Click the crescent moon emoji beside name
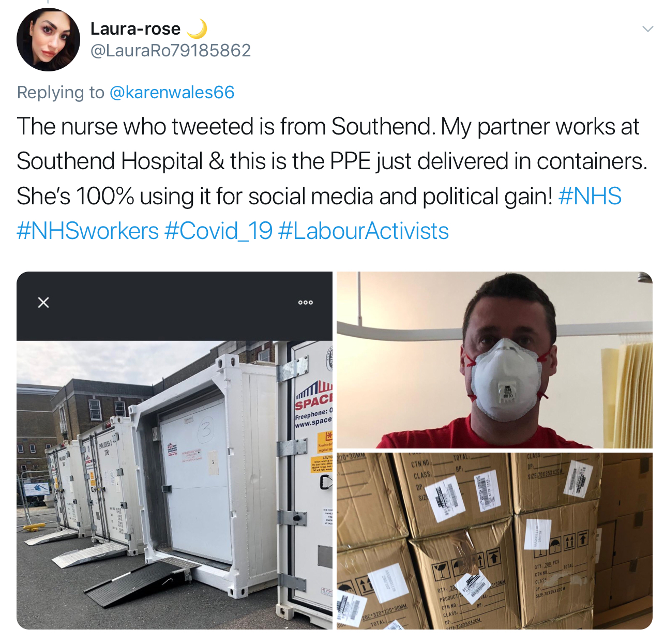664x644 pixels. coord(197,28)
